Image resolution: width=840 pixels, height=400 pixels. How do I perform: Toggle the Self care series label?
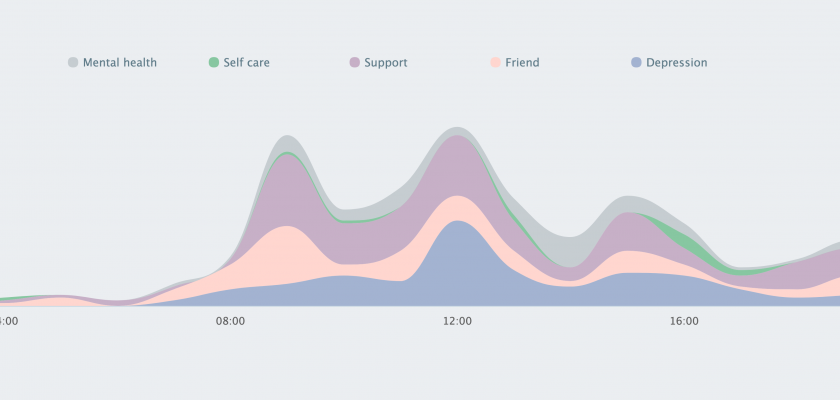246,63
